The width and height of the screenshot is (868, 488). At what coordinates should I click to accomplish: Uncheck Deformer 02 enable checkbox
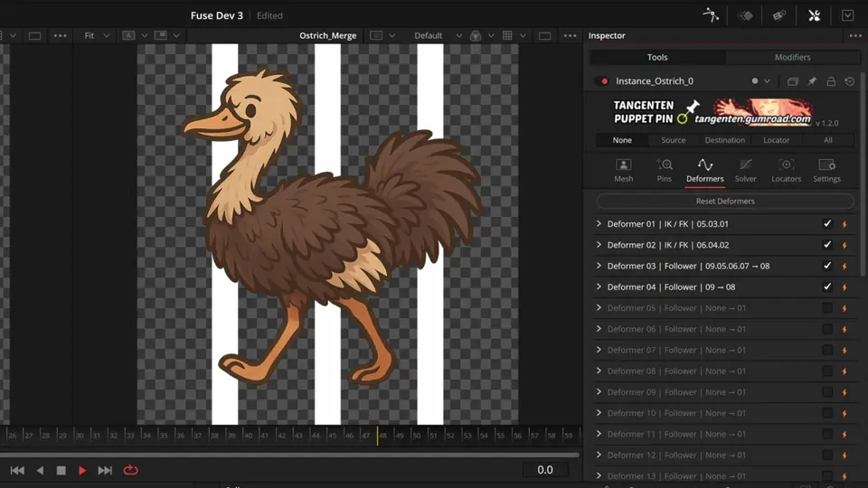[827, 245]
